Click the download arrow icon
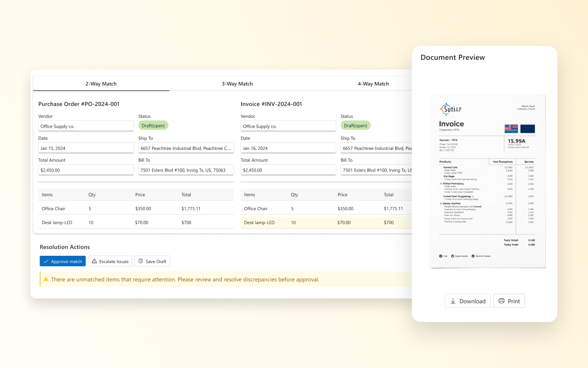The image size is (588, 368). 453,301
